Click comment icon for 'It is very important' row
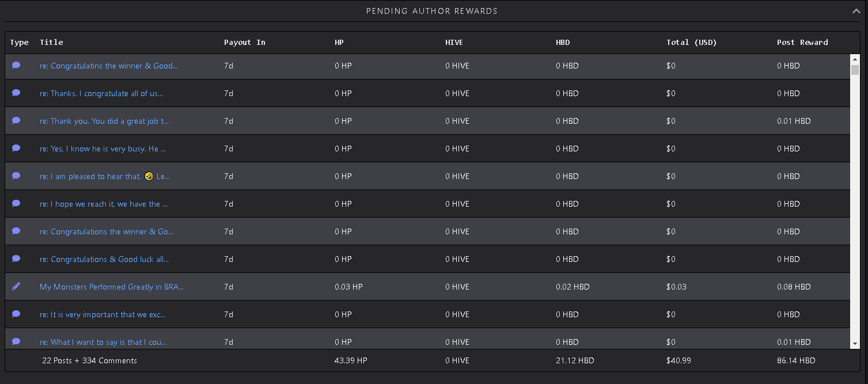The height and width of the screenshot is (384, 868). tap(16, 314)
